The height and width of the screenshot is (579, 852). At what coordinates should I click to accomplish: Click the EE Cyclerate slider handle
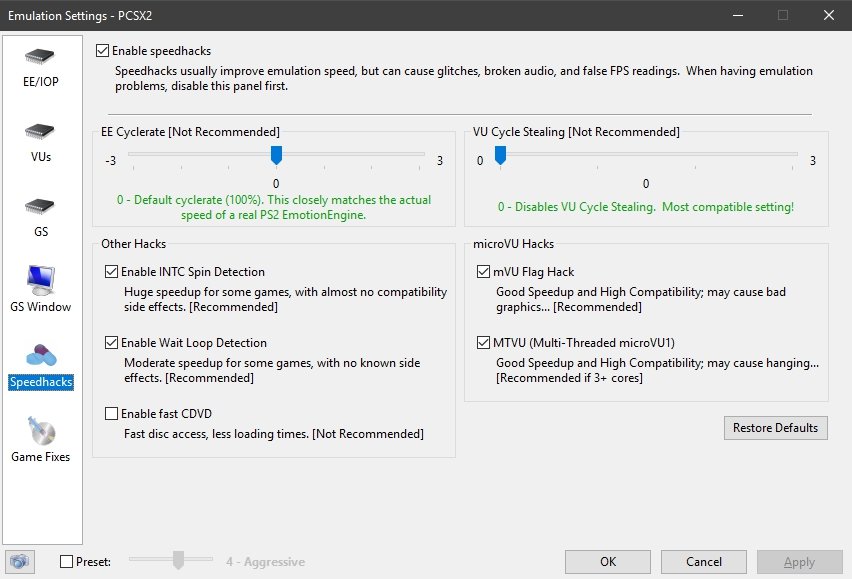(276, 155)
